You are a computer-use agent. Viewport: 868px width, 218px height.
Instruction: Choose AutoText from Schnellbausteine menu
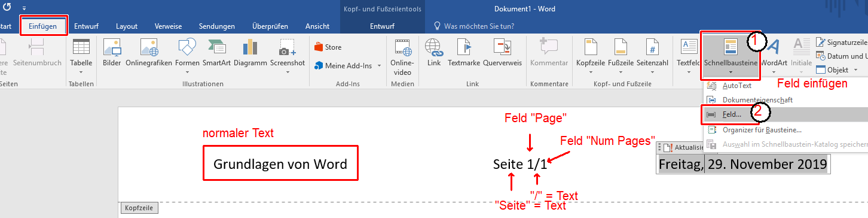pos(786,86)
